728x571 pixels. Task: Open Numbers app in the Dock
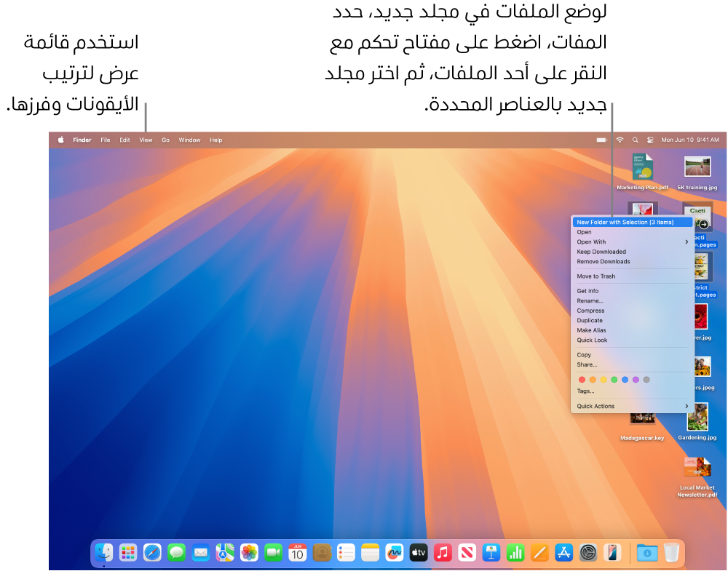pos(515,552)
